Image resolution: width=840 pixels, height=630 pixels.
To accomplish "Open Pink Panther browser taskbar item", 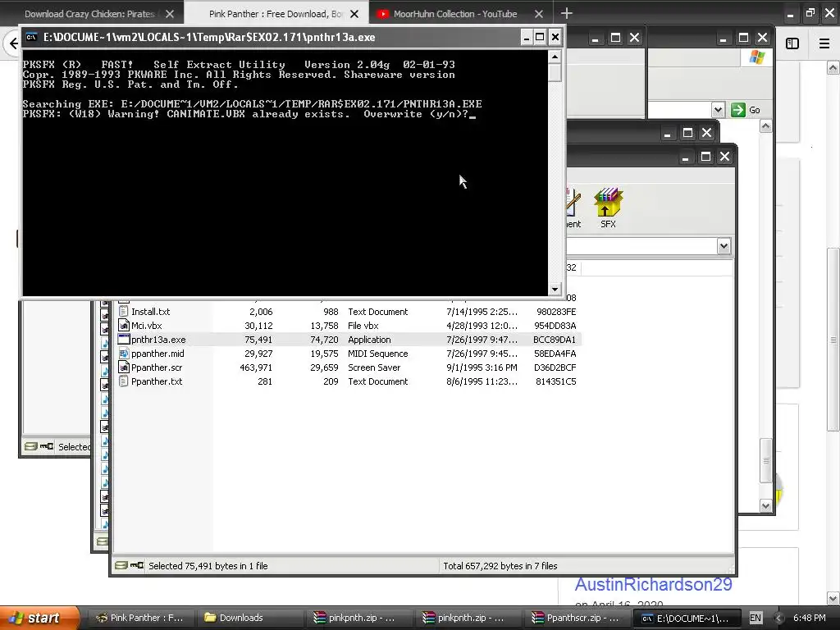I will [139, 618].
